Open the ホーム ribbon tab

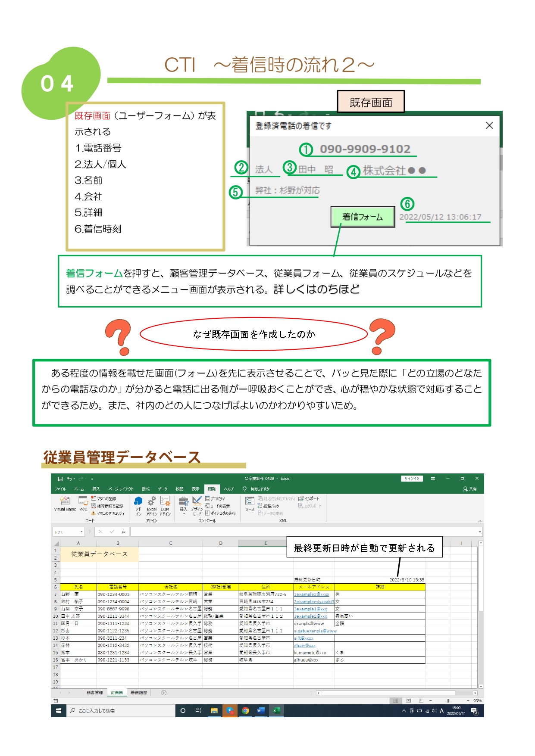point(79,489)
